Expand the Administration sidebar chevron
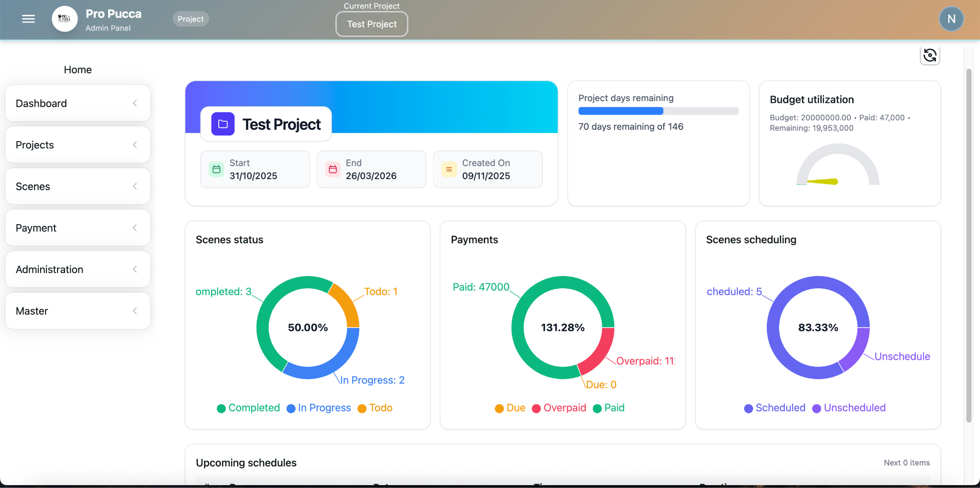Image resolution: width=980 pixels, height=488 pixels. [x=135, y=269]
